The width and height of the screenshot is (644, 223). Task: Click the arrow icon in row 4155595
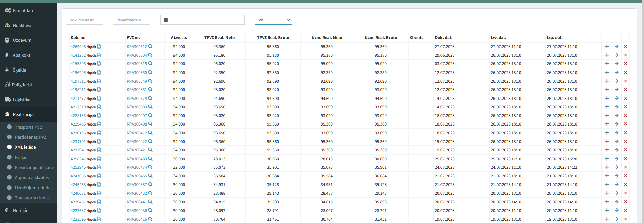pos(616,64)
